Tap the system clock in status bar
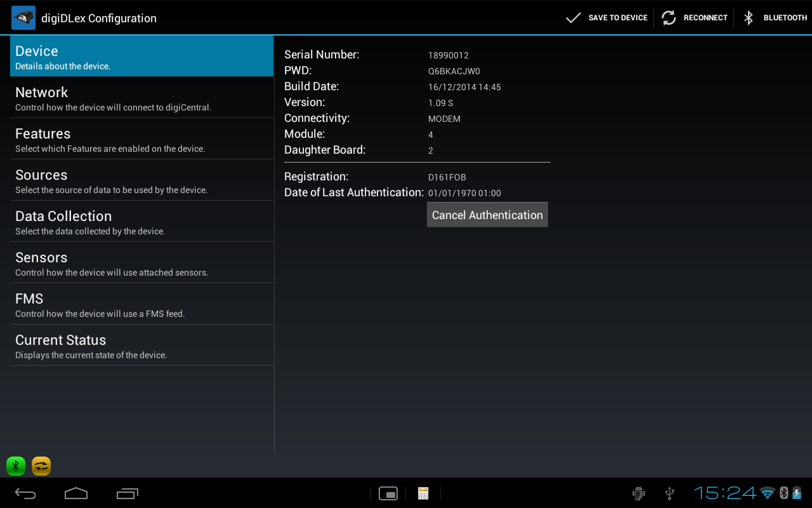Image resolution: width=812 pixels, height=508 pixels. pyautogui.click(x=724, y=493)
